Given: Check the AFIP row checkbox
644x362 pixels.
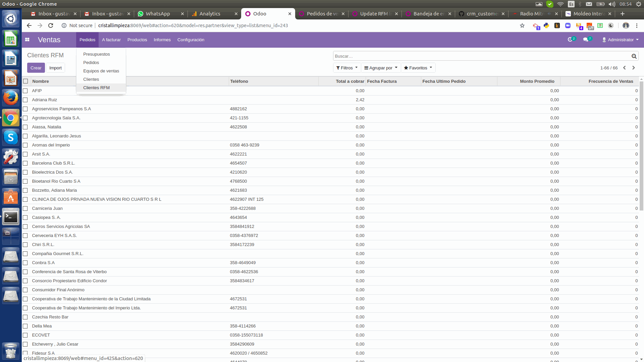Looking at the screenshot, I should tap(25, 91).
